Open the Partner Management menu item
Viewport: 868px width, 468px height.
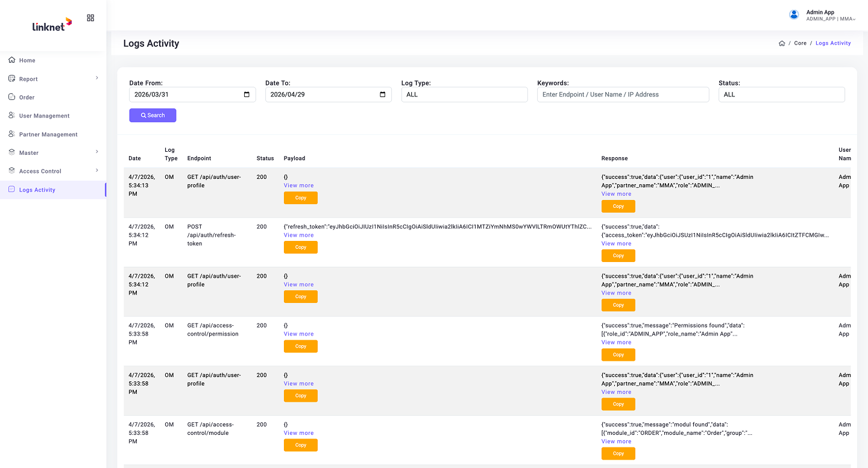(53, 134)
